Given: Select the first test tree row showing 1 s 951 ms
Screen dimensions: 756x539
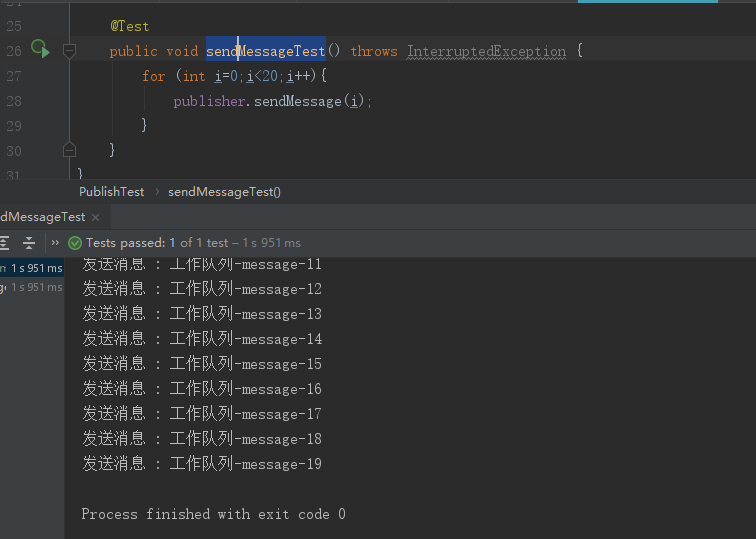Looking at the screenshot, I should [32, 268].
